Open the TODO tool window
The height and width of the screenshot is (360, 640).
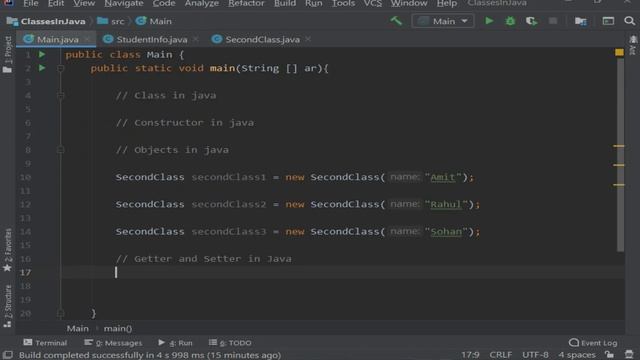pos(230,343)
